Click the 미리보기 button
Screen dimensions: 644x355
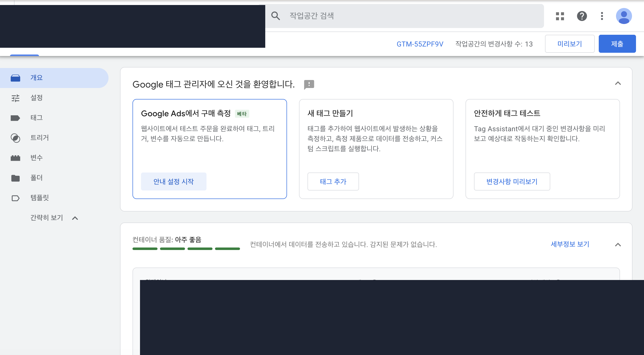tap(569, 44)
